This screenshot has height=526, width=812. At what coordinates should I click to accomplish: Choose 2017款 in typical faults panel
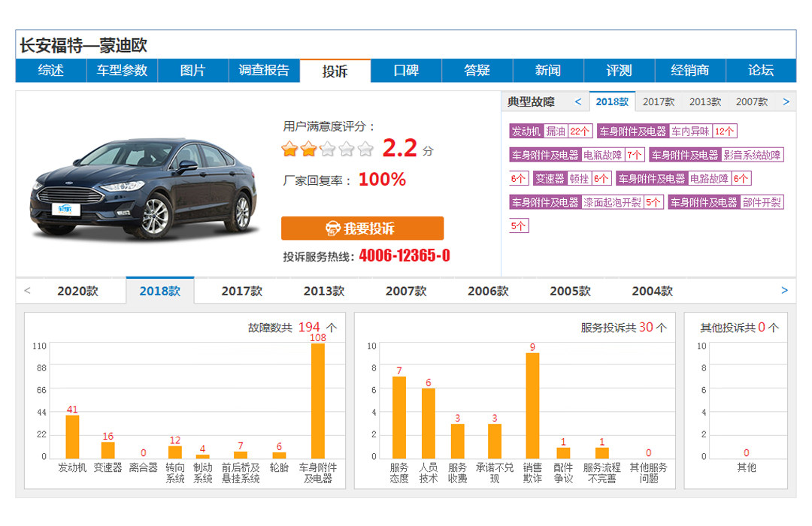click(x=658, y=102)
